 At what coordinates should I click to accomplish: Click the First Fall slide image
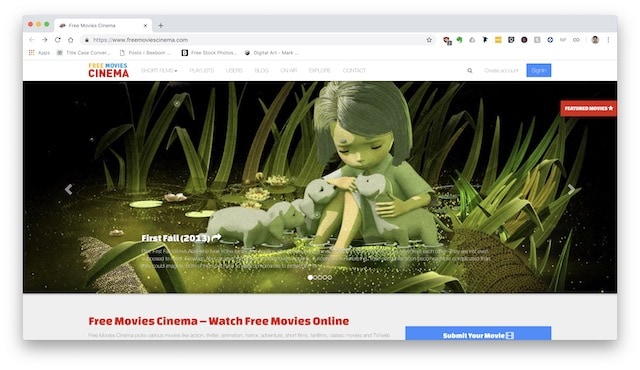point(320,187)
